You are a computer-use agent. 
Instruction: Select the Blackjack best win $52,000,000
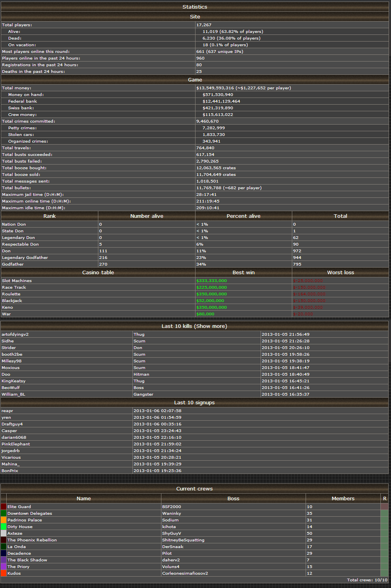[210, 300]
